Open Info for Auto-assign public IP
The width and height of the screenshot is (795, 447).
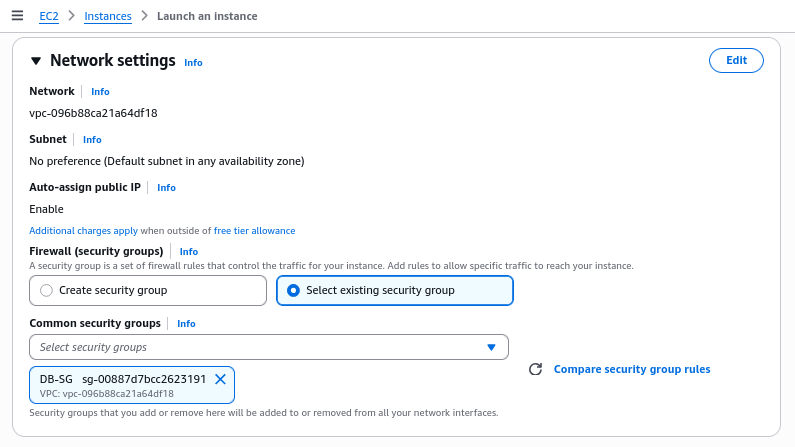pos(166,188)
